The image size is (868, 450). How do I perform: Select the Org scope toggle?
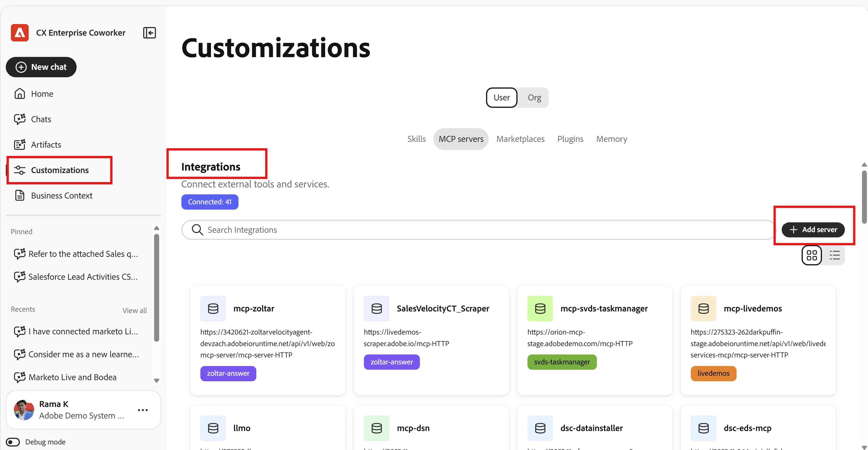[x=534, y=97]
